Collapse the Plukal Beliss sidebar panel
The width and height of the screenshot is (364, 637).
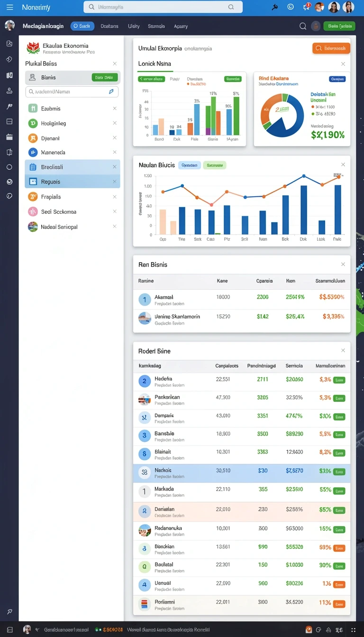pyautogui.click(x=114, y=64)
